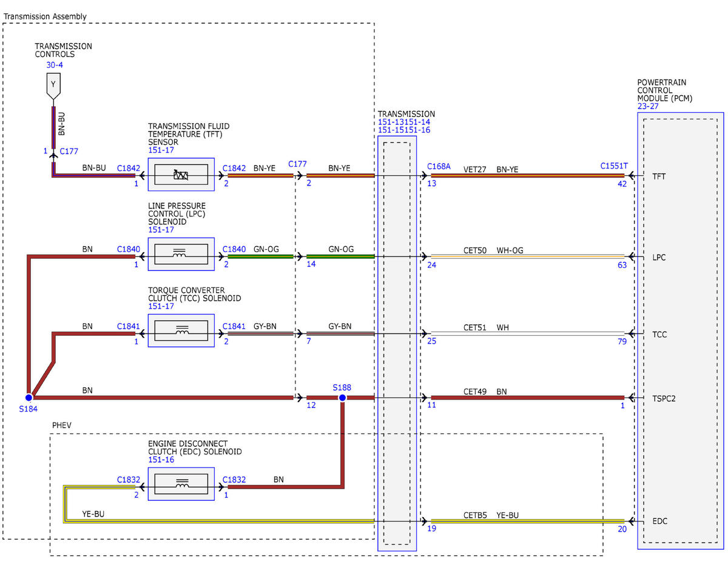Select PCM pin number 42
Screen dimensions: 728x562
pos(622,184)
